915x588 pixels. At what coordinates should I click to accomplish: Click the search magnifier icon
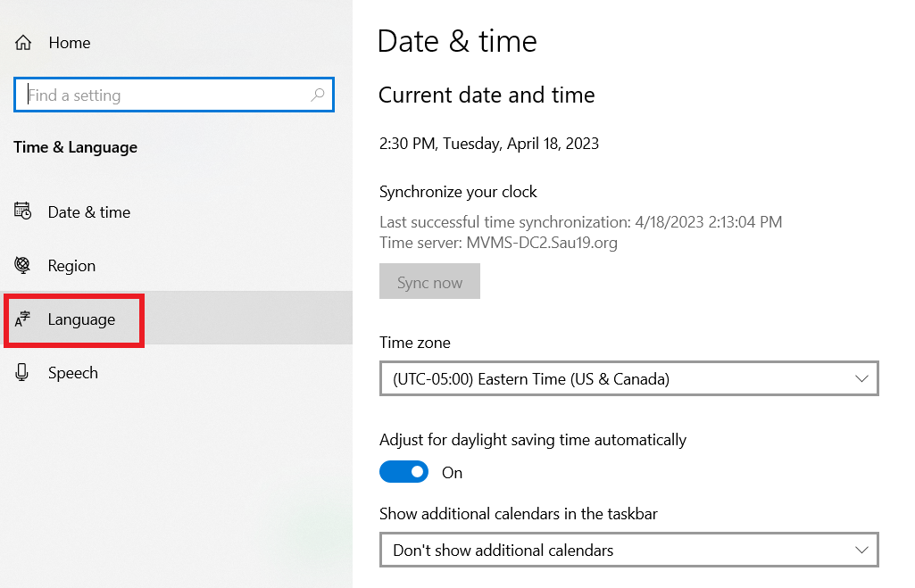(318, 95)
